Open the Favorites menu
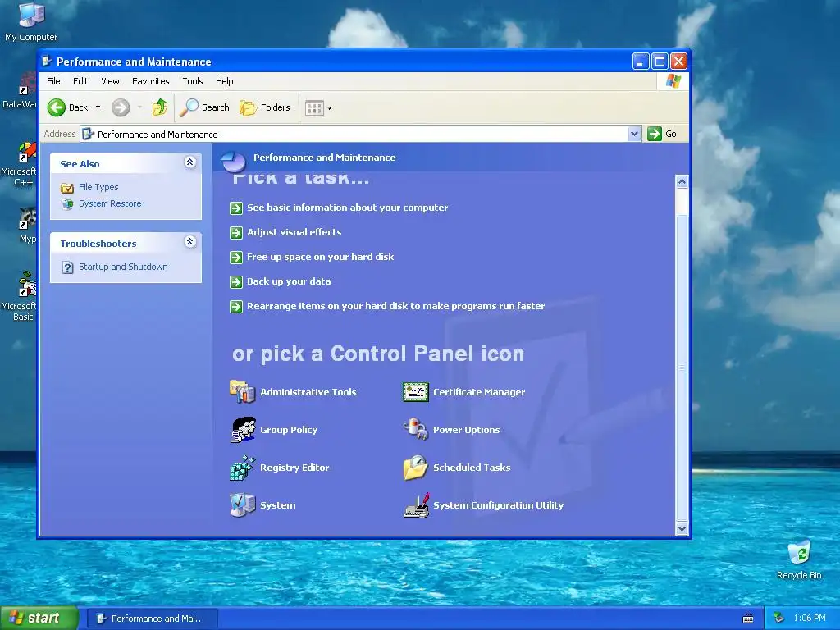The height and width of the screenshot is (630, 840). pyautogui.click(x=151, y=81)
